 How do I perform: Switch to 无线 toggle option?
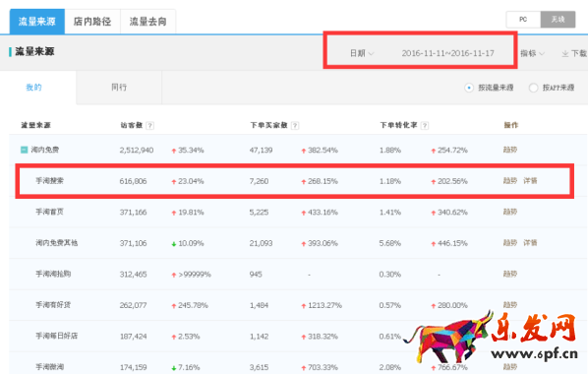558,20
